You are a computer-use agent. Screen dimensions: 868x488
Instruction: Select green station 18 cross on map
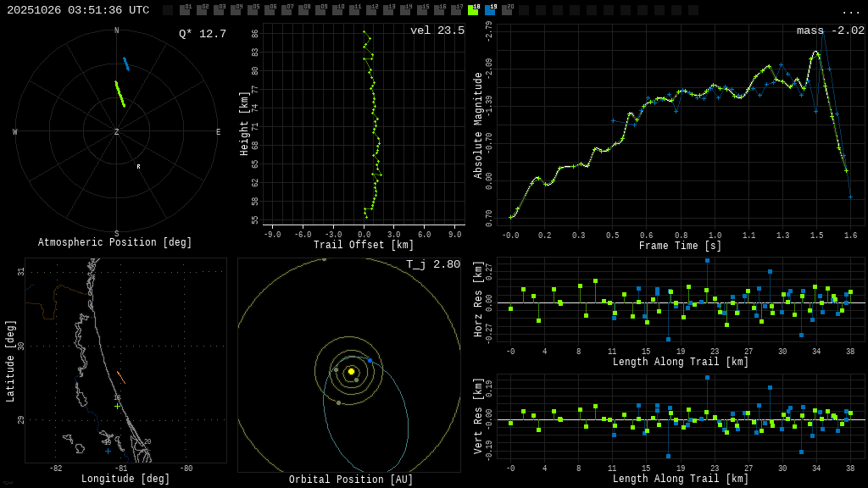point(117,407)
